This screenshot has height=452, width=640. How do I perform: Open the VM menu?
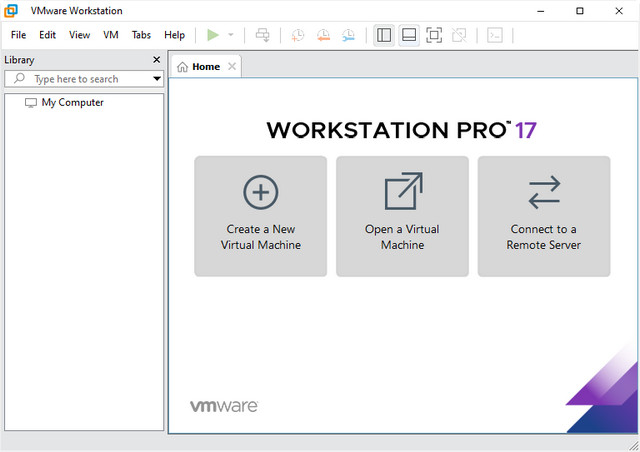tap(111, 35)
